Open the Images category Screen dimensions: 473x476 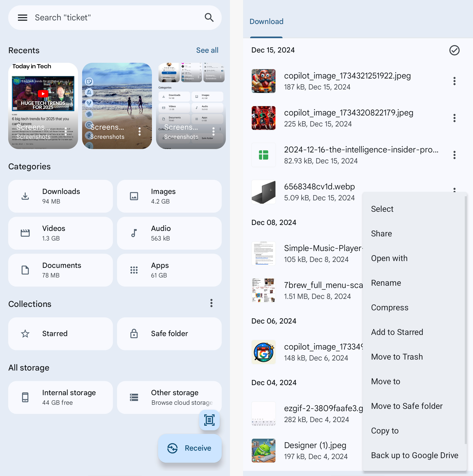click(x=169, y=196)
